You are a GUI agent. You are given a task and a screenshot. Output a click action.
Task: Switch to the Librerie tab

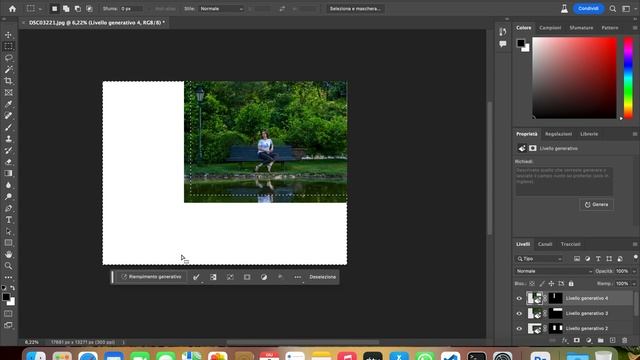pos(589,134)
